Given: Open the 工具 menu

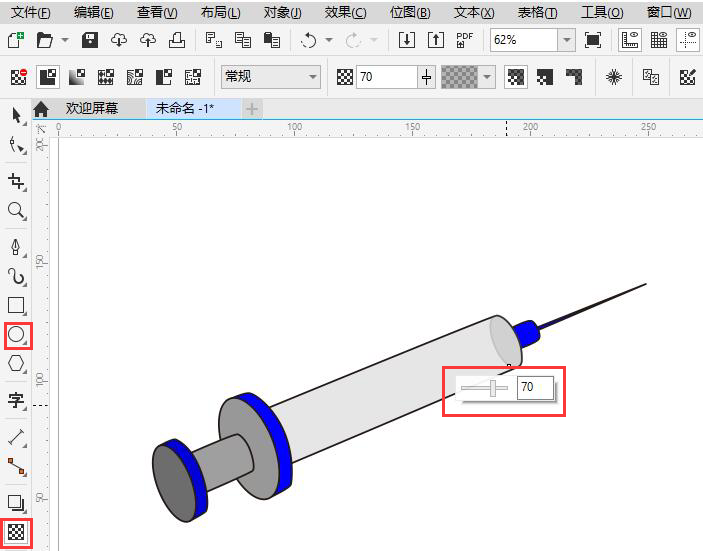Looking at the screenshot, I should click(x=602, y=13).
